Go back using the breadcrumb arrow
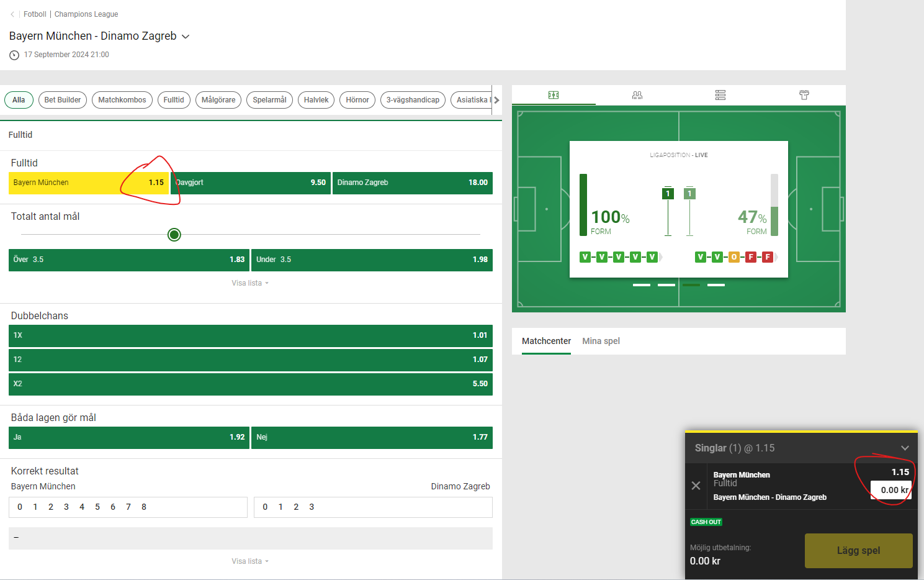Screen dimensions: 924x580 (x=12, y=14)
